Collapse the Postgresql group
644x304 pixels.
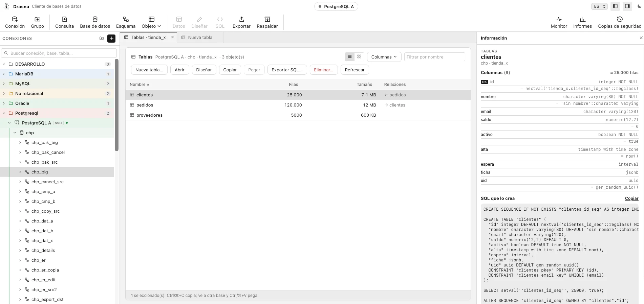[4, 113]
